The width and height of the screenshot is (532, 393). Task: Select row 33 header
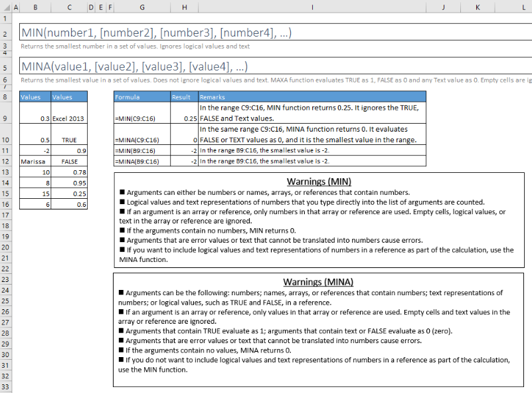click(x=5, y=387)
